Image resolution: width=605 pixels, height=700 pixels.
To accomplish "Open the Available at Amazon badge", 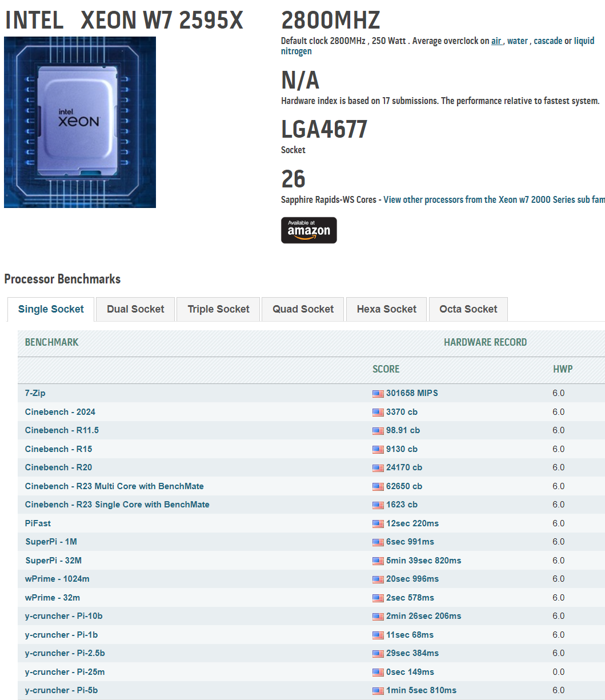I will (x=309, y=230).
